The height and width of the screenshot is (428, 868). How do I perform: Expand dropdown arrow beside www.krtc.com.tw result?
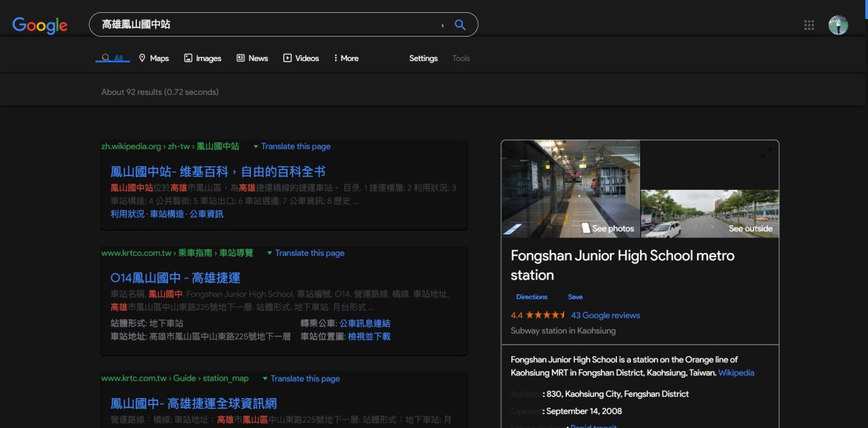(265, 378)
